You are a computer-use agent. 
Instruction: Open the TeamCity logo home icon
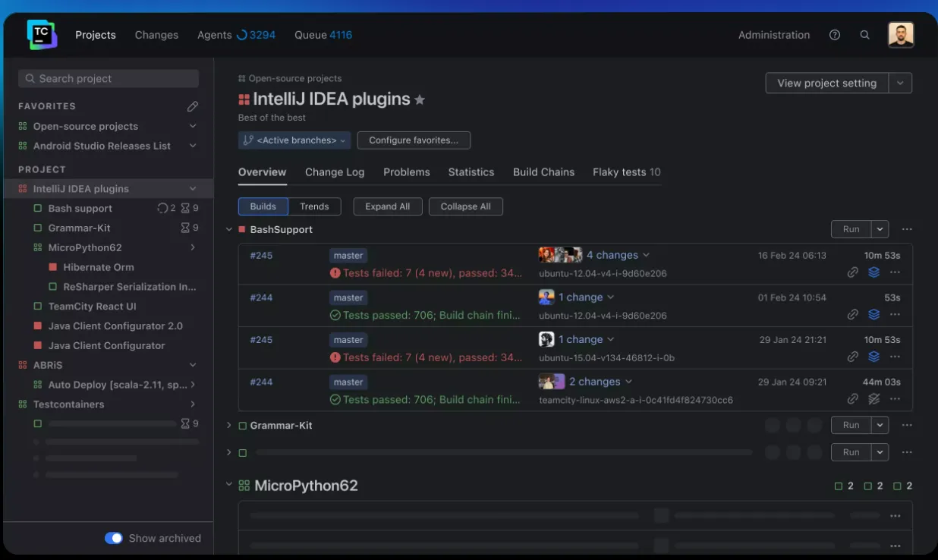pos(42,35)
